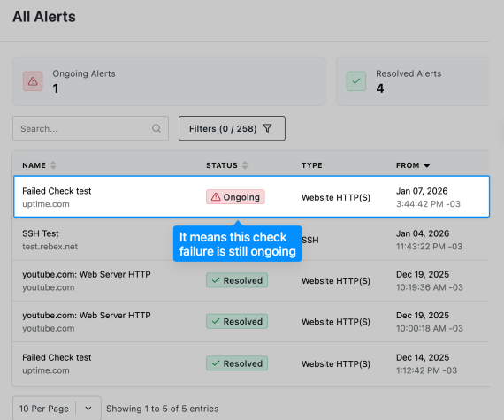This screenshot has height=420, width=504.
Task: Open the Failed Check test ongoing alert
Action: pyautogui.click(x=251, y=196)
